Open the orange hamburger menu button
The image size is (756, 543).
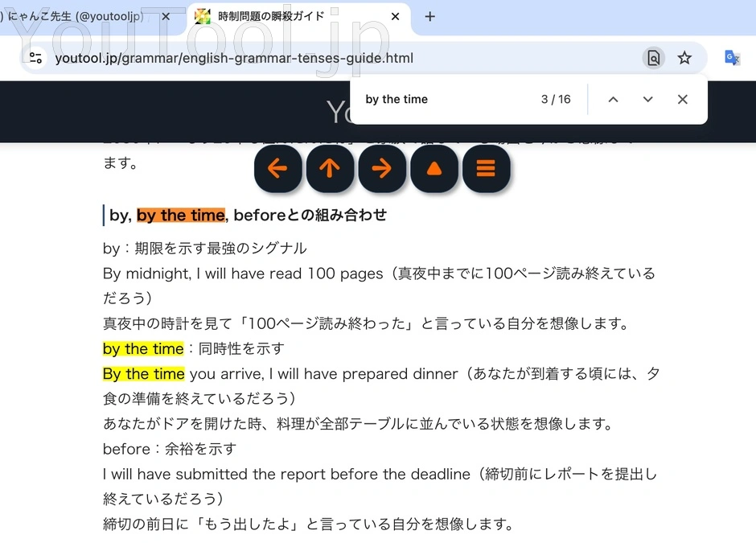coord(486,169)
